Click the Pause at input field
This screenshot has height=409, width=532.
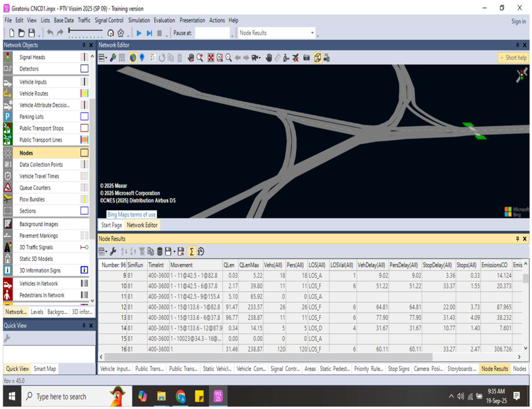click(x=213, y=33)
